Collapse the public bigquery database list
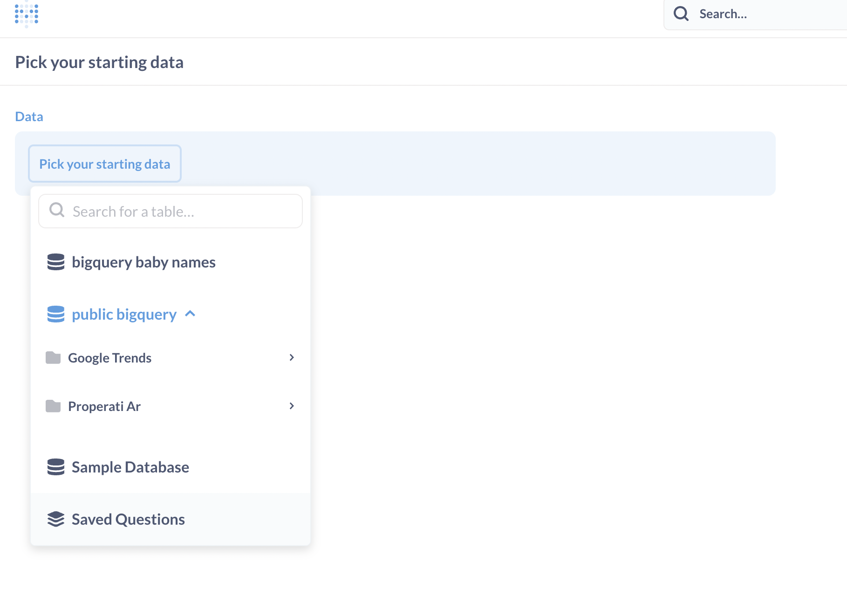 pos(190,314)
